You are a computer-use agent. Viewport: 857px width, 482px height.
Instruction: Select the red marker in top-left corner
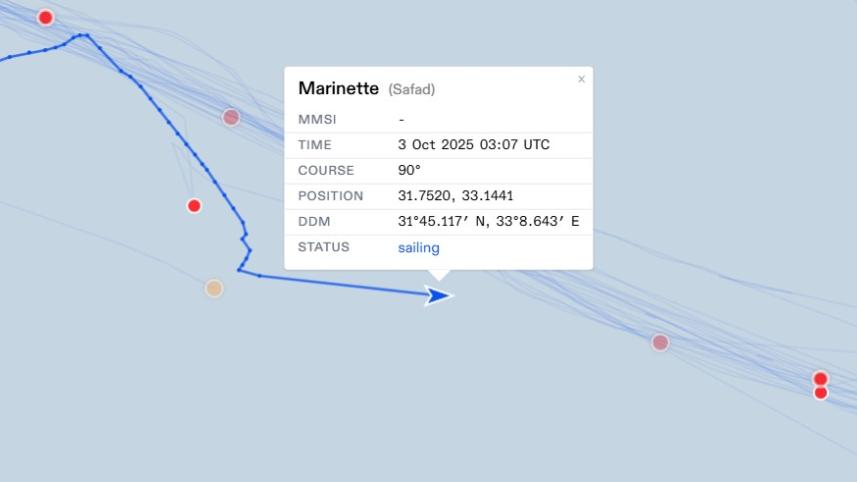(x=45, y=17)
